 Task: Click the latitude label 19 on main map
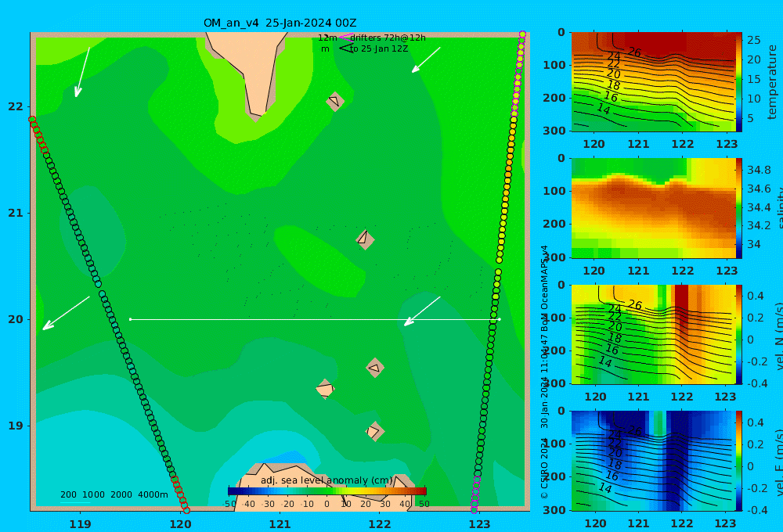tap(16, 426)
